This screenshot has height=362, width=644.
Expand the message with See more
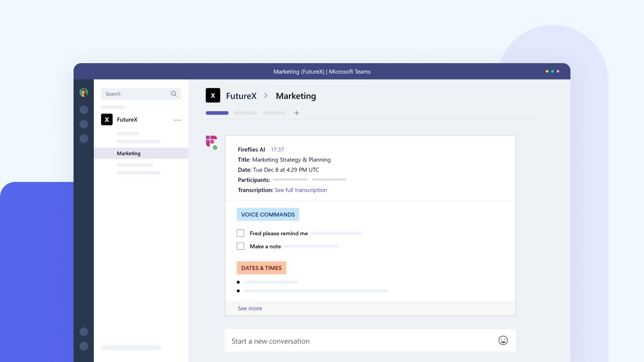[x=250, y=308]
